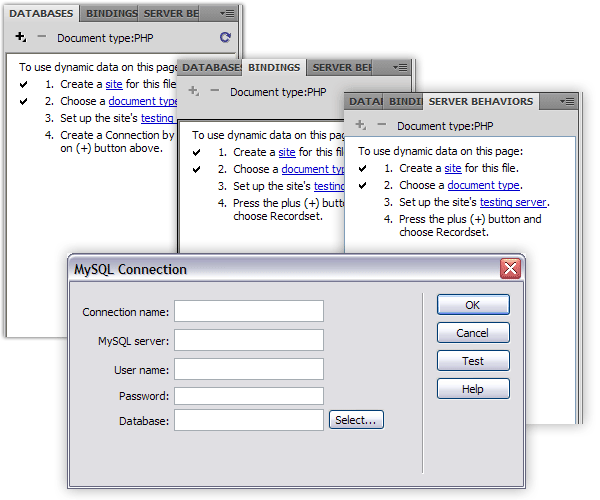Open 'document type' link in Server Behaviors panel
Viewport: 600px width, 500px height.
484,185
